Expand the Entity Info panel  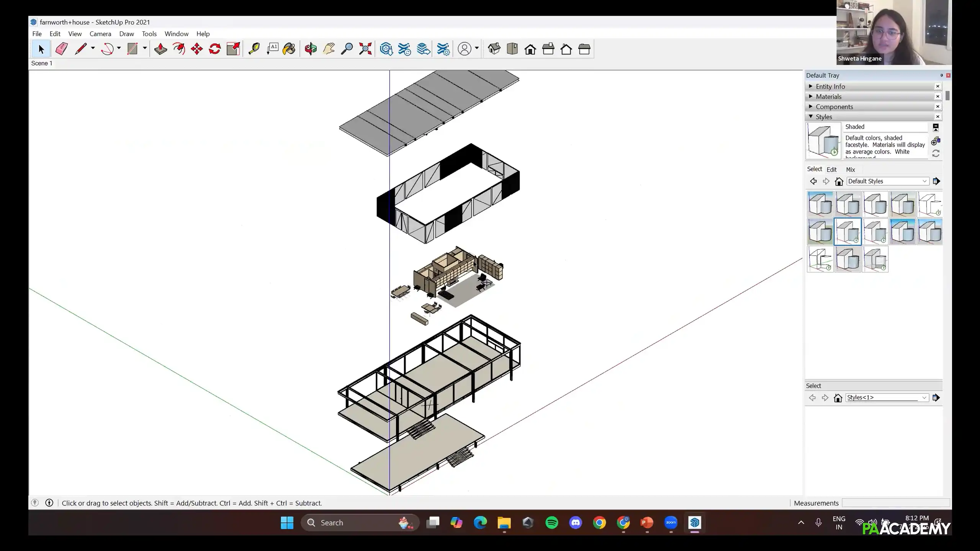click(830, 87)
